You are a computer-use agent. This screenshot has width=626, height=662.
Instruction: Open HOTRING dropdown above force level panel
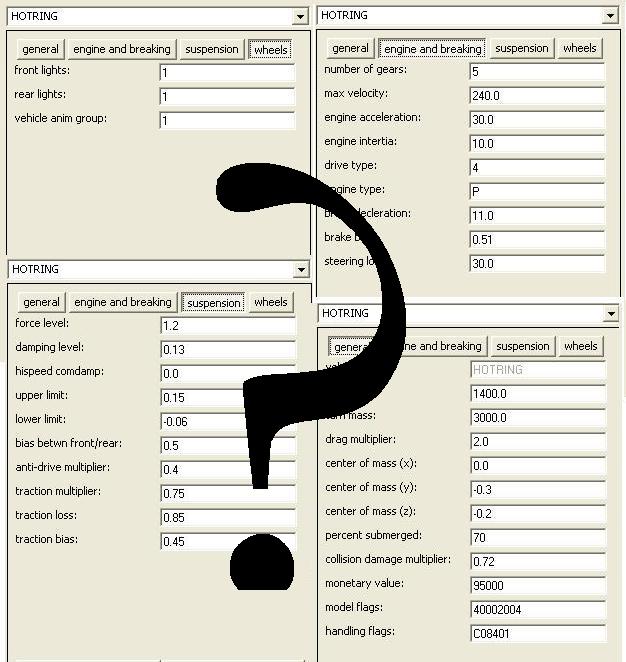click(x=300, y=270)
